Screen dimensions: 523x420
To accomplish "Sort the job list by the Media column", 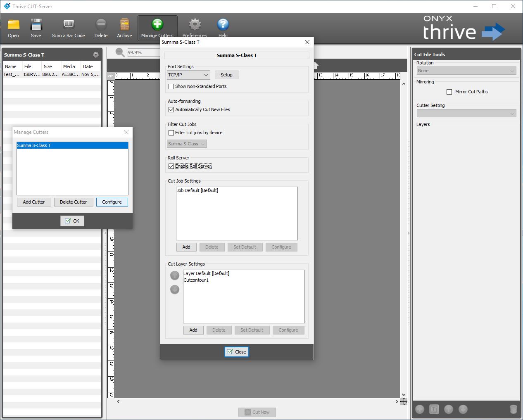I will click(x=71, y=66).
